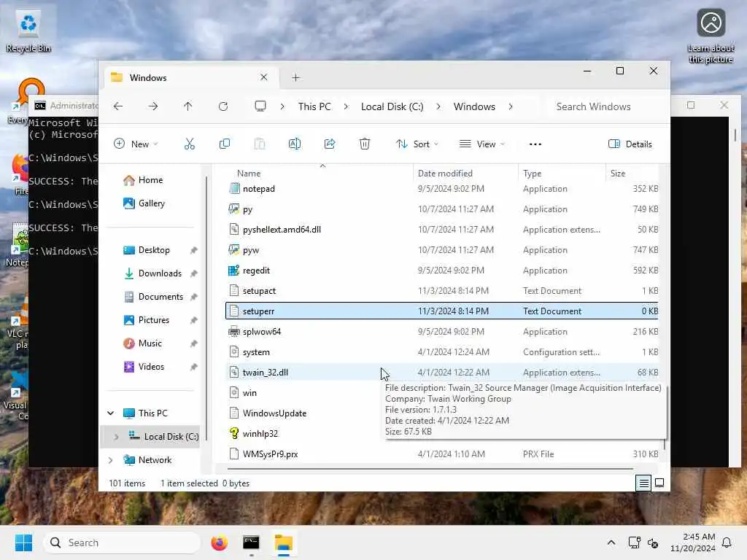Open Firefox from the taskbar
The width and height of the screenshot is (747, 560).
pyautogui.click(x=219, y=542)
